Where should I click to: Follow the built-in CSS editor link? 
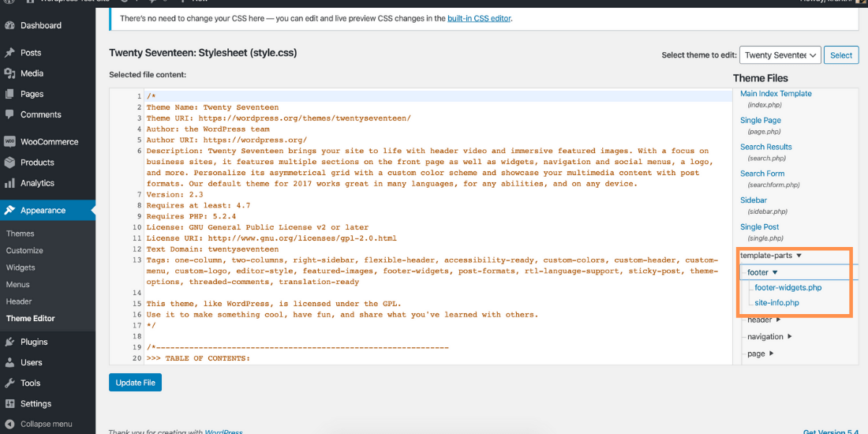(480, 17)
